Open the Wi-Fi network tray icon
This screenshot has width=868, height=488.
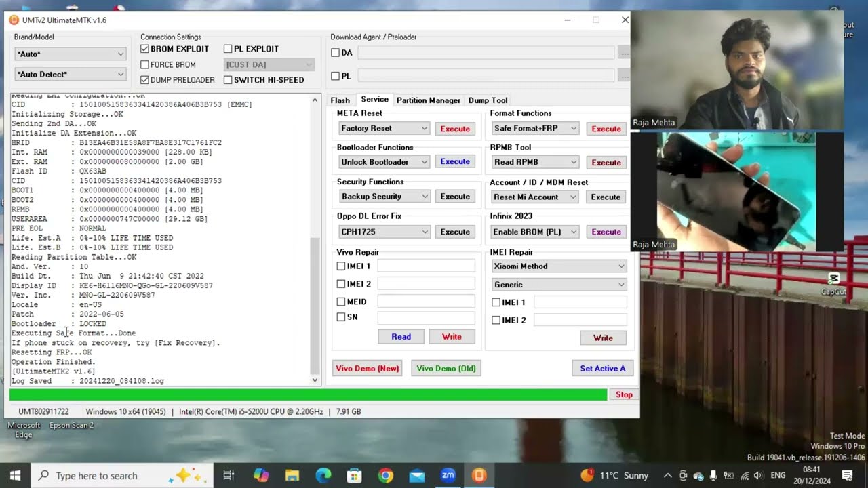tap(744, 475)
